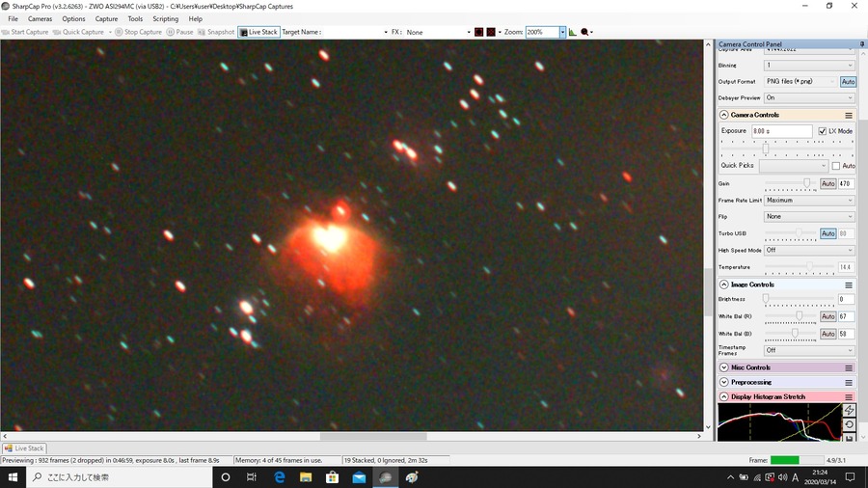Image resolution: width=868 pixels, height=488 pixels.
Task: Take a Snapshot from the toolbar
Action: [x=216, y=32]
